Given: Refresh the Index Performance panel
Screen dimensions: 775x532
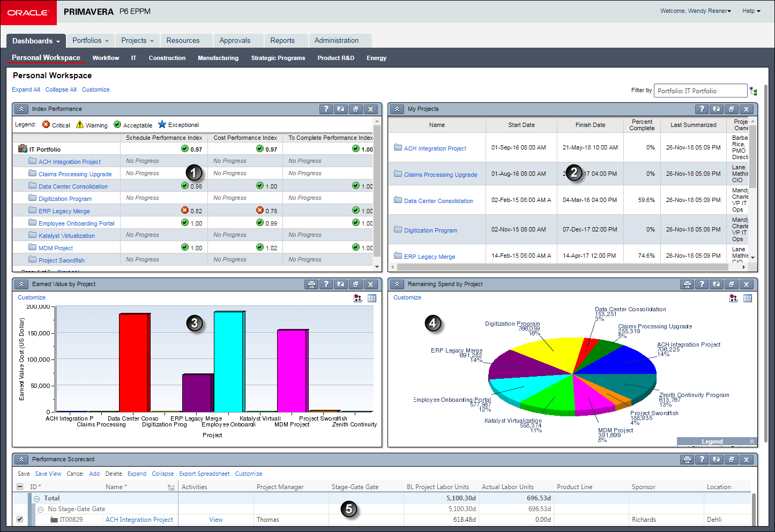Looking at the screenshot, I should pyautogui.click(x=341, y=109).
